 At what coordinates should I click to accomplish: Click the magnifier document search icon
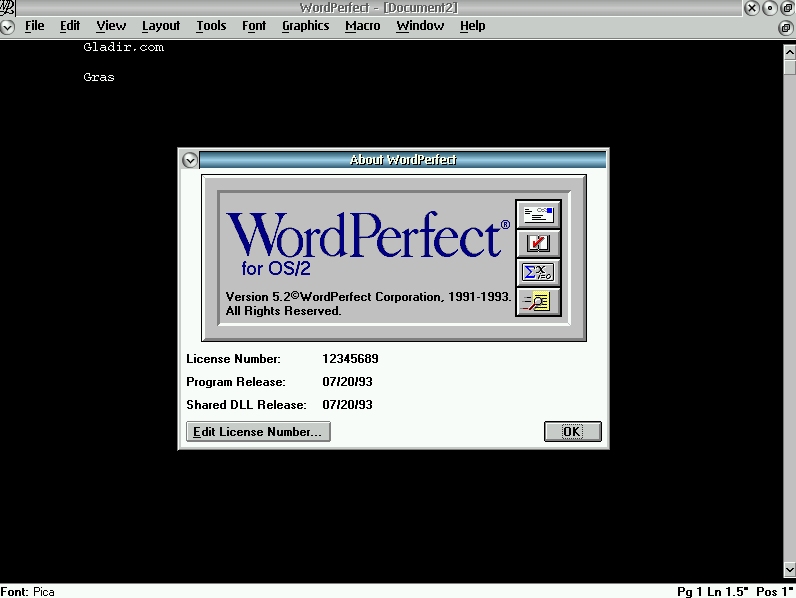click(x=538, y=301)
